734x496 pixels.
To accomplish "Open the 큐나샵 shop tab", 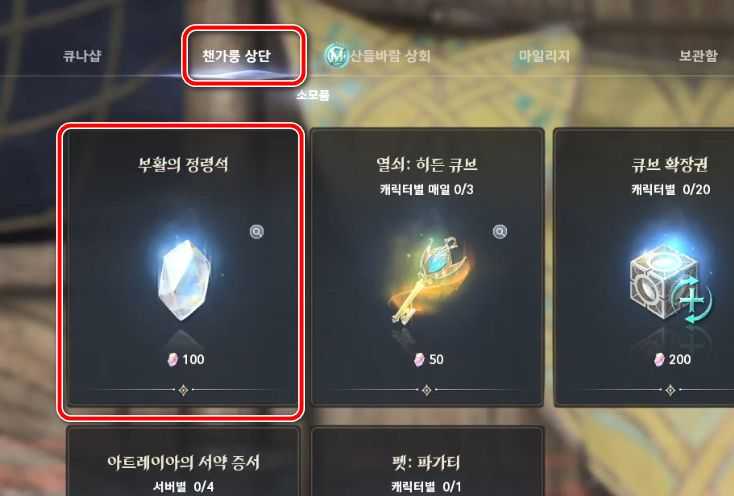I will point(82,56).
